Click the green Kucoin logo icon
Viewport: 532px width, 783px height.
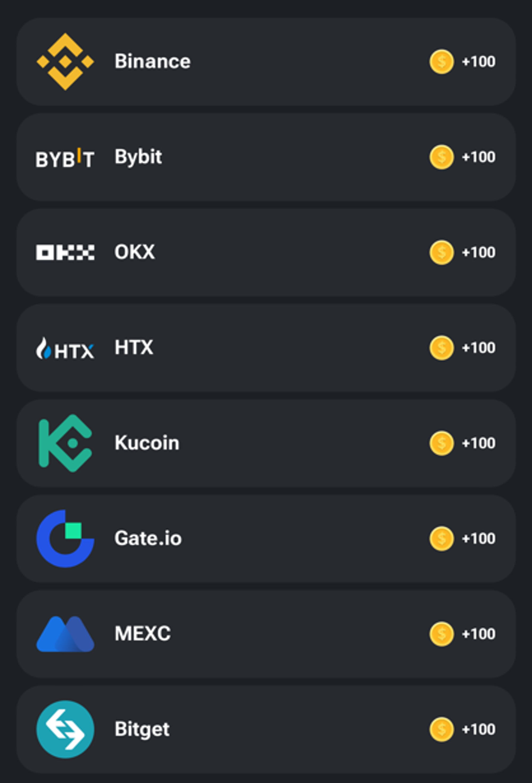(x=65, y=443)
